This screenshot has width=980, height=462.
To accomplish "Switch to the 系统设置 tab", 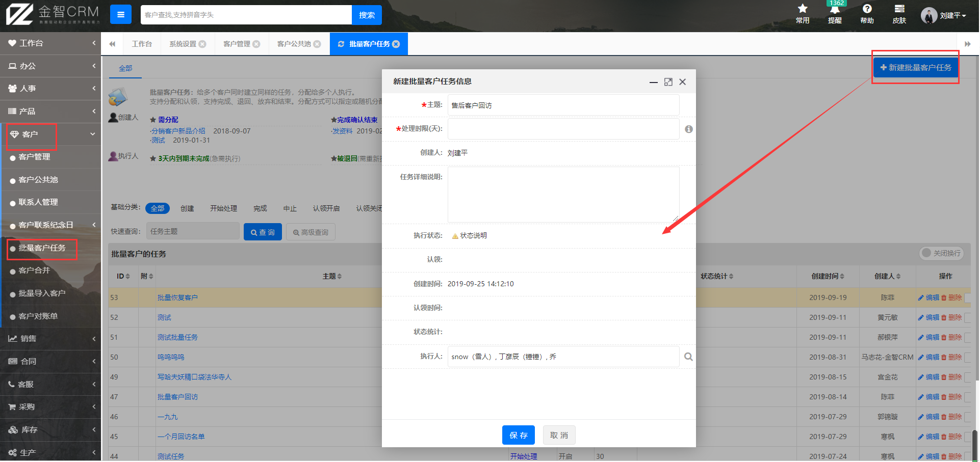I will pyautogui.click(x=183, y=44).
